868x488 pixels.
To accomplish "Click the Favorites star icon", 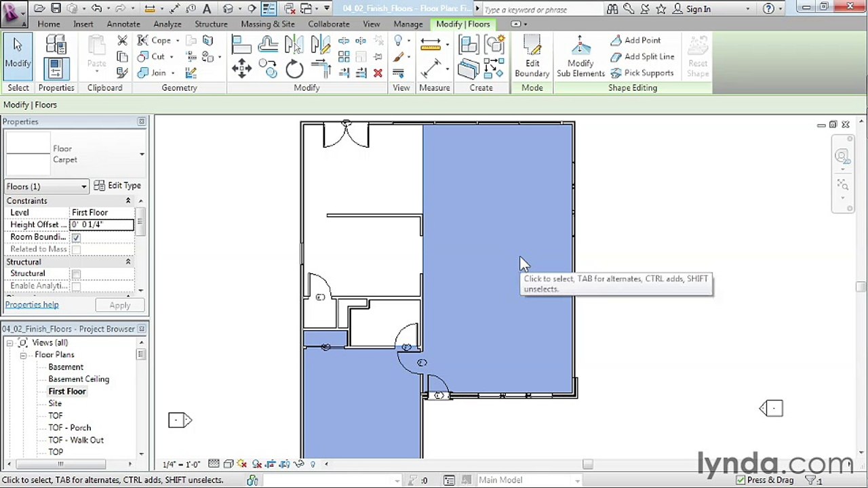I will (661, 9).
